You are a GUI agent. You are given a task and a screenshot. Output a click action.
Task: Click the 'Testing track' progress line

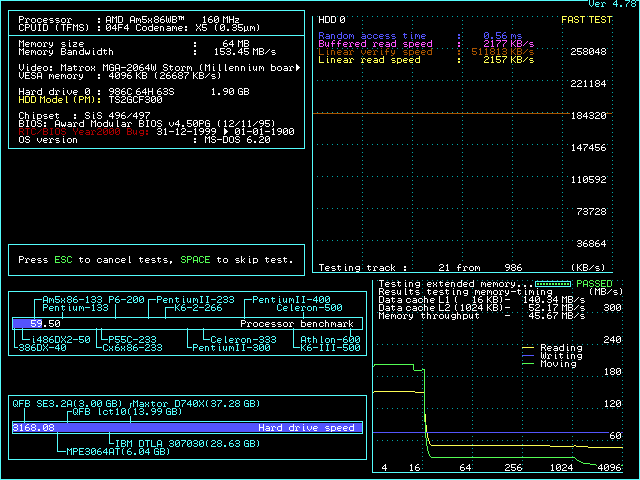420,268
